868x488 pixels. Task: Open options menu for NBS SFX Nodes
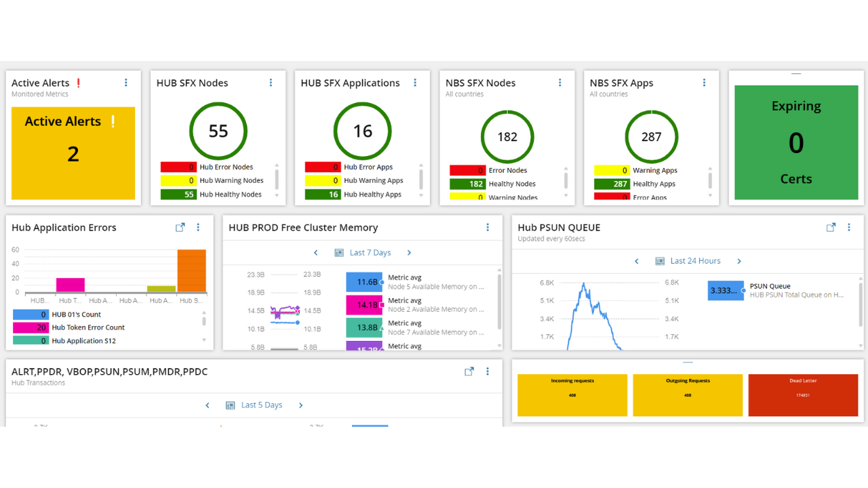click(x=559, y=83)
